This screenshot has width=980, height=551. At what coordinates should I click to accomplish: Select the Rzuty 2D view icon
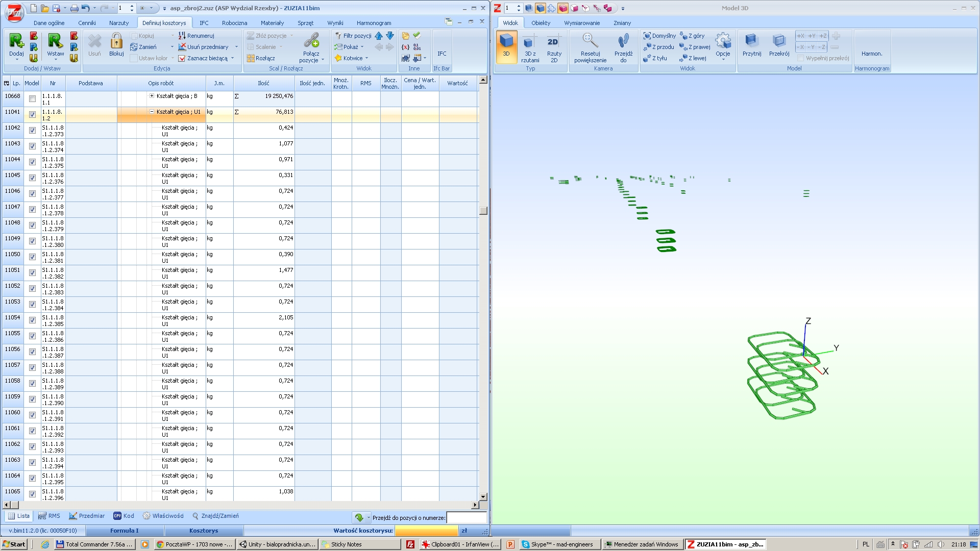click(554, 42)
